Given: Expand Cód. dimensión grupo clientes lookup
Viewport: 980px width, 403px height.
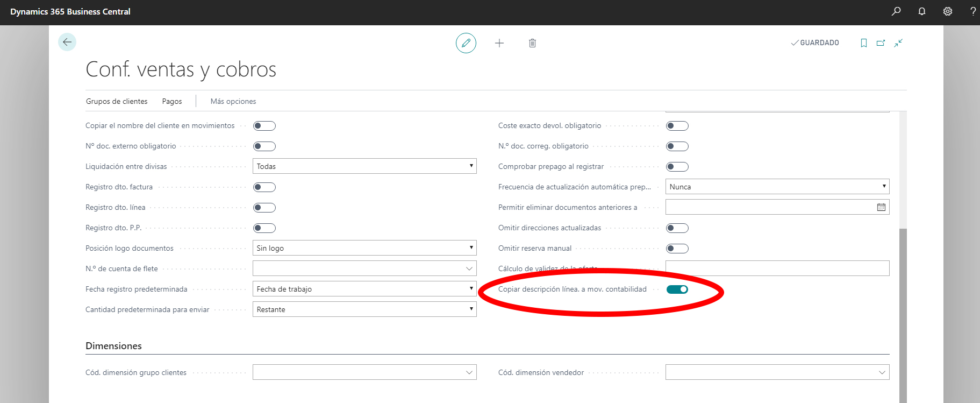Looking at the screenshot, I should 469,372.
